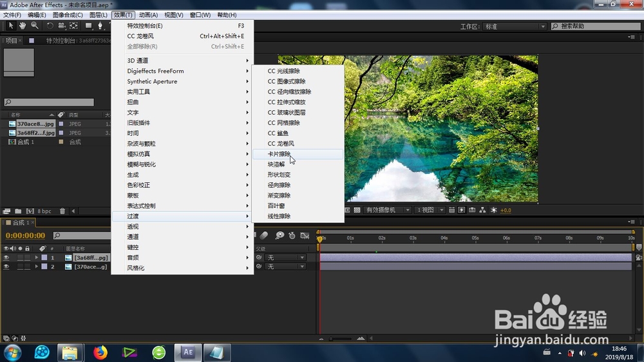Click the +0.0 exposure value

(x=506, y=210)
